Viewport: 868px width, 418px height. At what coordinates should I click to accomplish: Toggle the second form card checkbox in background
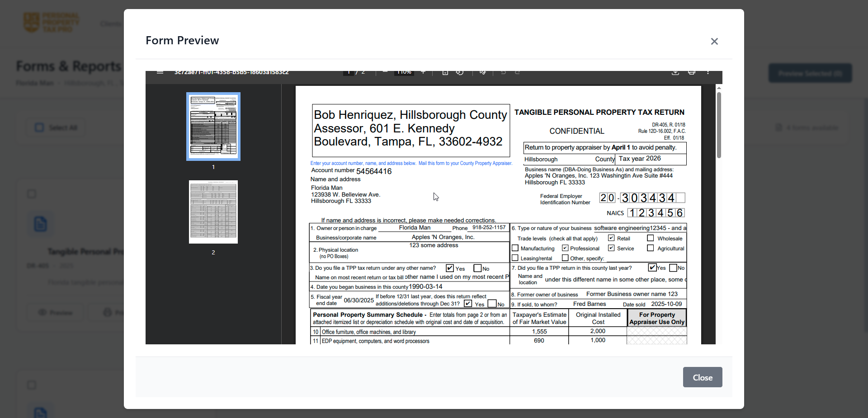tap(32, 385)
